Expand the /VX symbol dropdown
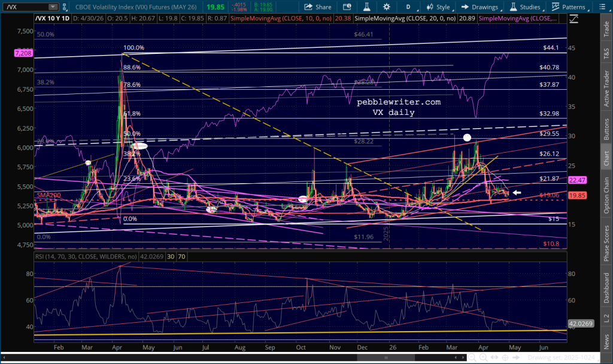The width and height of the screenshot is (613, 364). 54,7
